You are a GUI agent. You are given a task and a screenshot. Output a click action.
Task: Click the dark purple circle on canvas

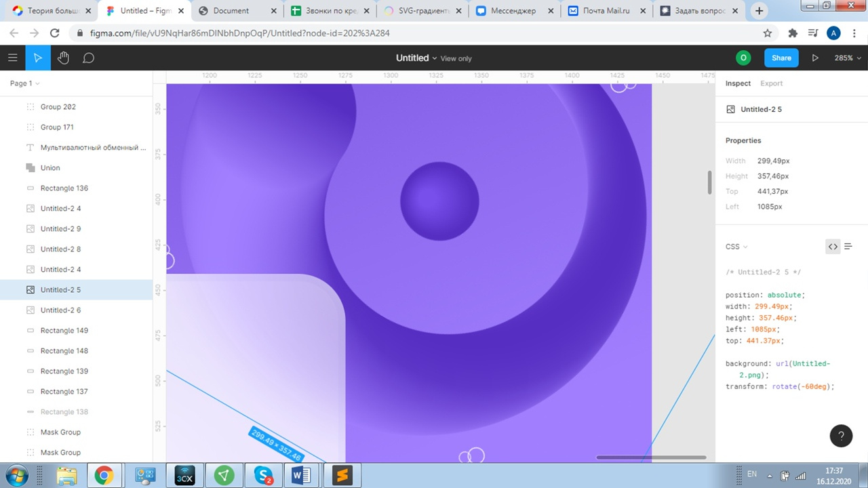[x=439, y=201]
